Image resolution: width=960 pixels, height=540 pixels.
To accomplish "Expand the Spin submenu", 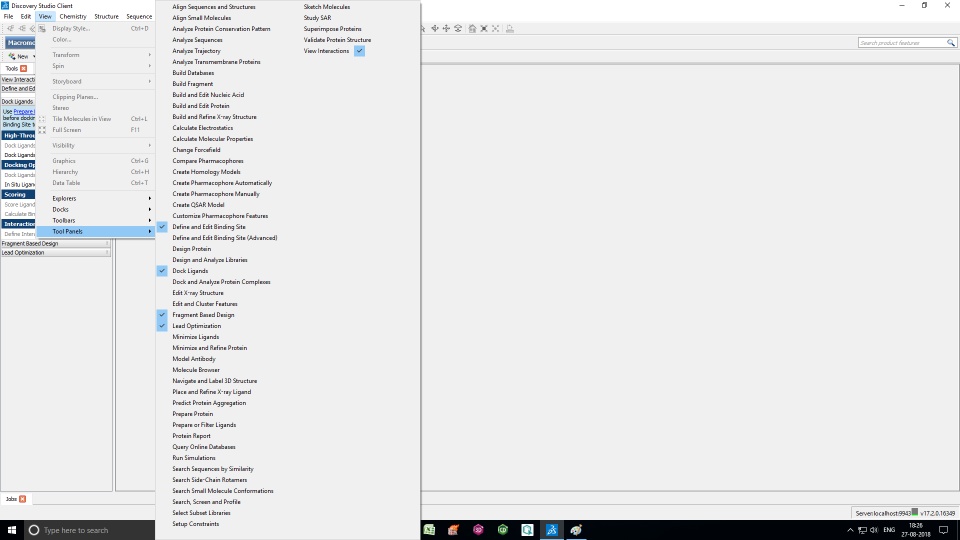I will (96, 66).
